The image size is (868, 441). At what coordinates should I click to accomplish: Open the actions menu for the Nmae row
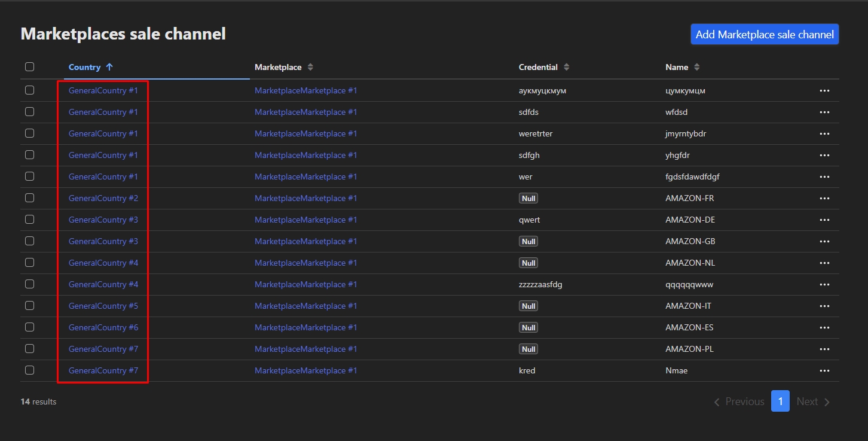(x=825, y=370)
